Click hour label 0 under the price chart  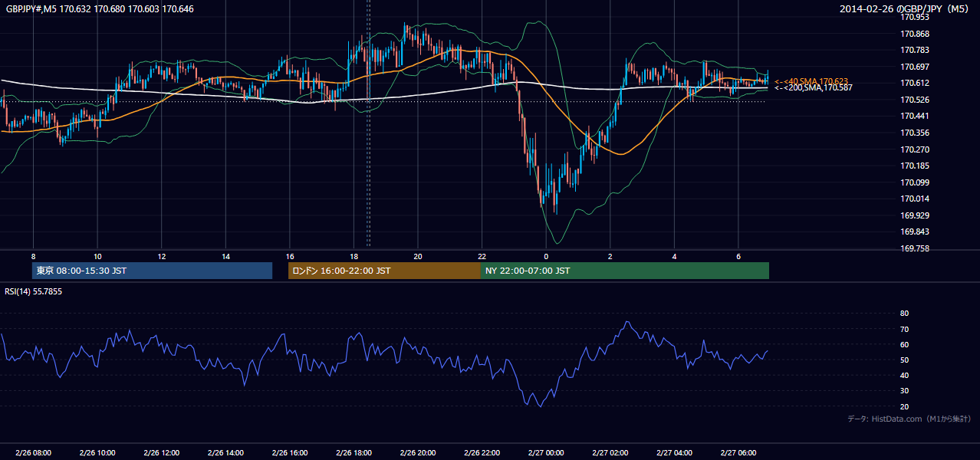click(x=546, y=256)
